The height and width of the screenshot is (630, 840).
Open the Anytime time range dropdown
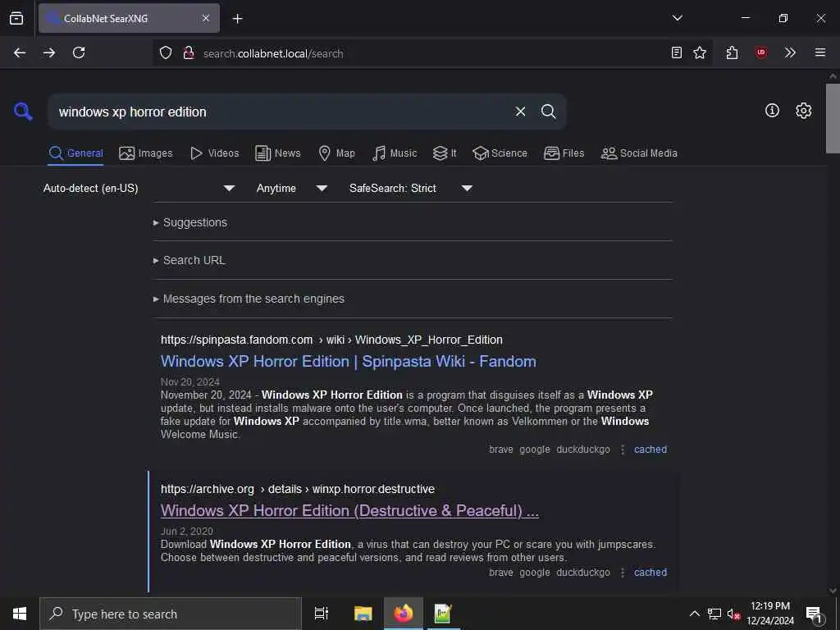(x=291, y=188)
